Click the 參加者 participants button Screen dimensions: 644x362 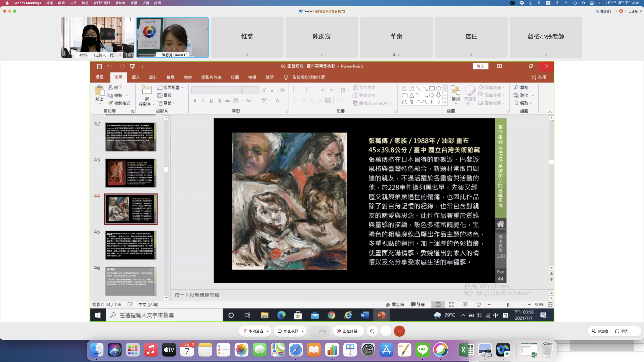pyautogui.click(x=600, y=331)
